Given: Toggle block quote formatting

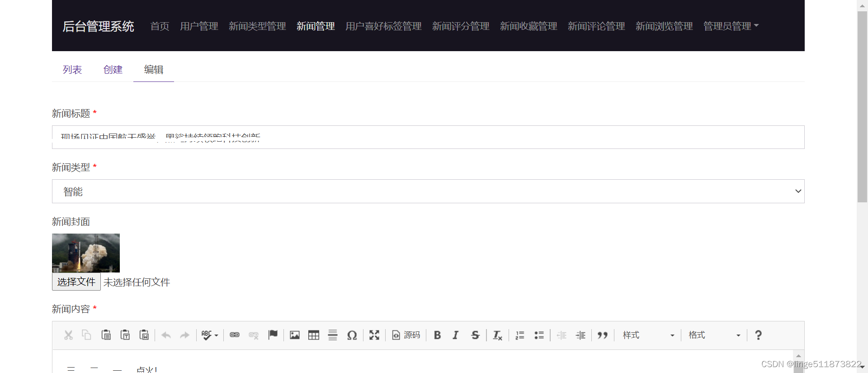Looking at the screenshot, I should click(x=603, y=335).
